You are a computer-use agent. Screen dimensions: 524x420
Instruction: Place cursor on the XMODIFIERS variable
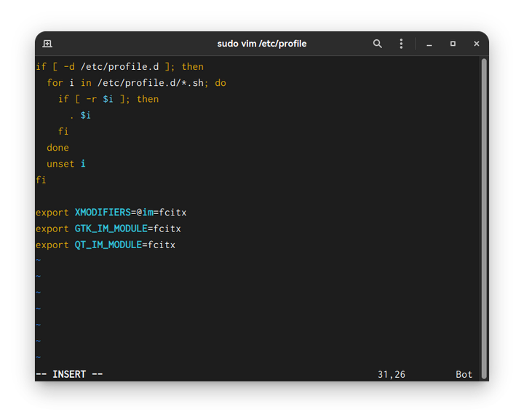(x=103, y=213)
